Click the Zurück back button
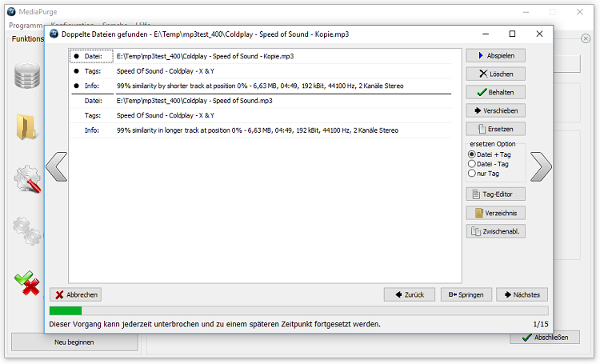 pos(410,294)
